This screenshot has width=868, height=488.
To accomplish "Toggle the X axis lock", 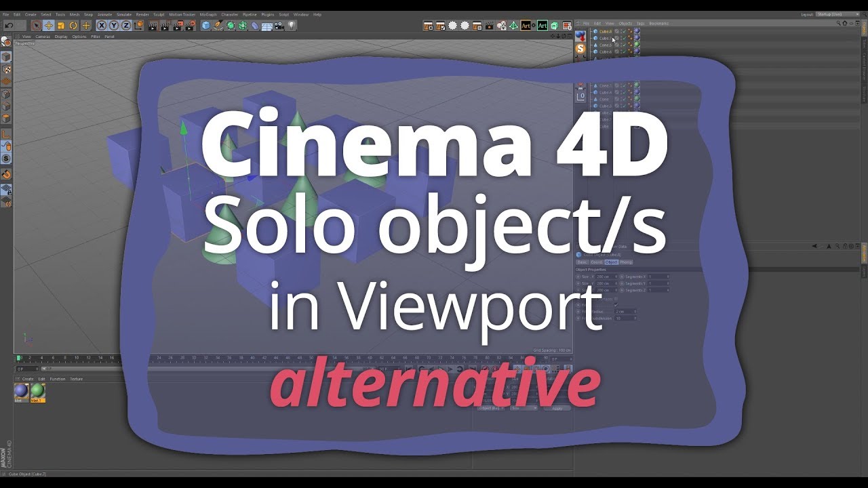I will [101, 25].
